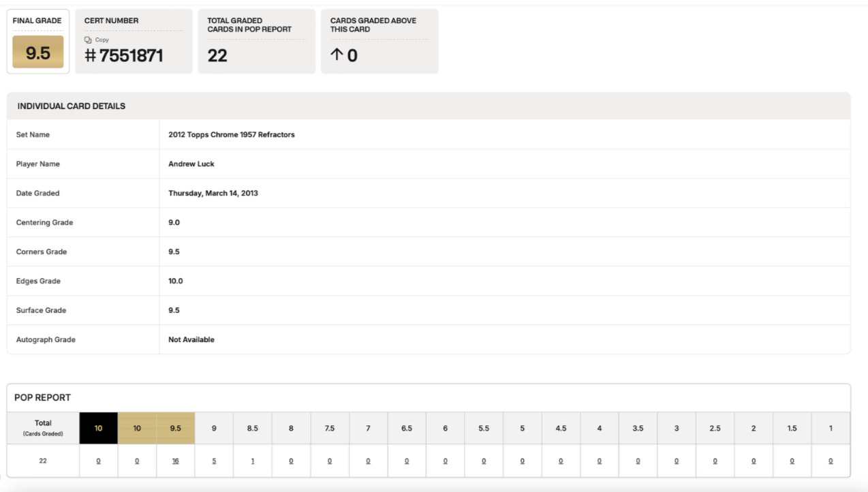Click the up arrow beside cards graded above
The height and width of the screenshot is (492, 868).
[x=336, y=55]
